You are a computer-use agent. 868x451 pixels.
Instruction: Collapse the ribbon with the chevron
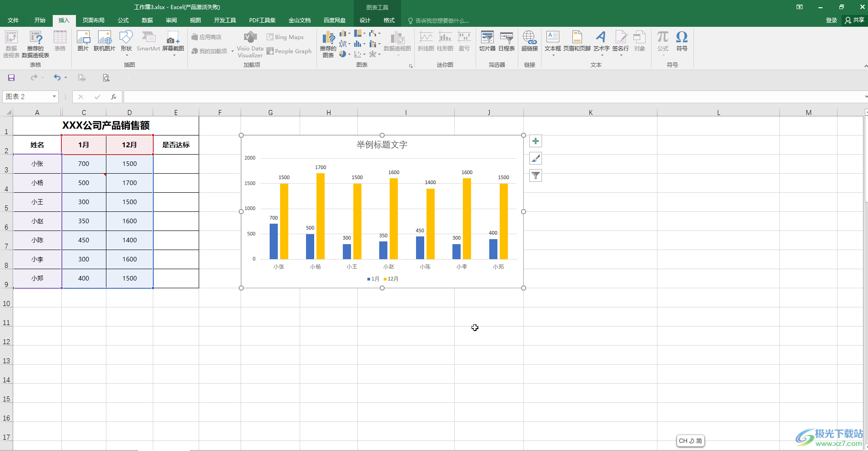[865, 66]
